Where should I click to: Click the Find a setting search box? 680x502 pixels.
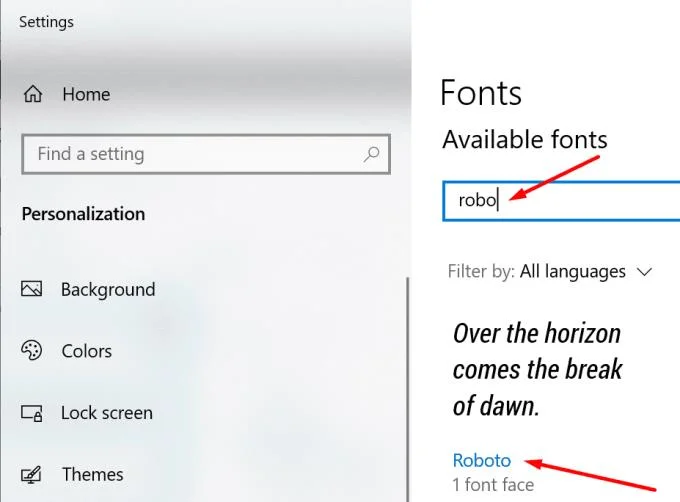pyautogui.click(x=206, y=154)
